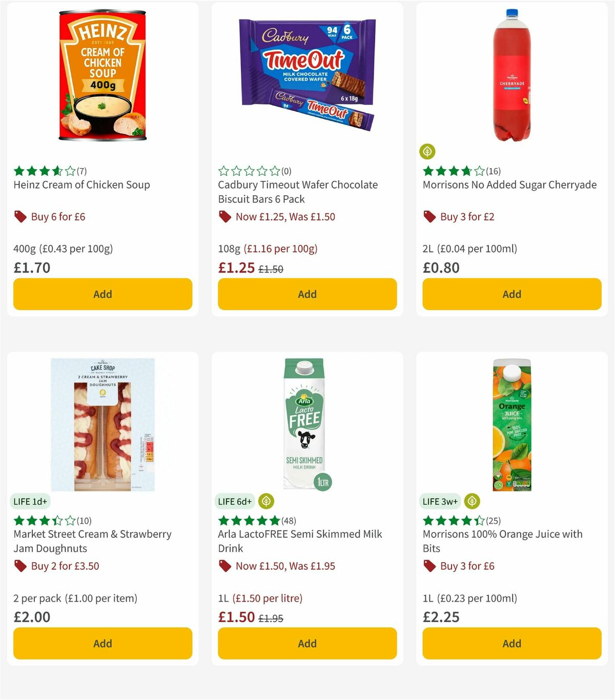
Task: Click the Now £1.50, Was £1.95 offer text
Action: (284, 566)
